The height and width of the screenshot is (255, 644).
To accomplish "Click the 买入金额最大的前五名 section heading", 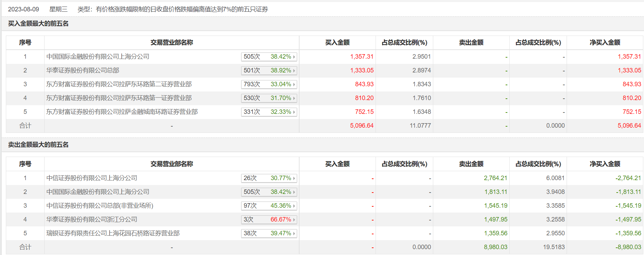I will pyautogui.click(x=38, y=23).
